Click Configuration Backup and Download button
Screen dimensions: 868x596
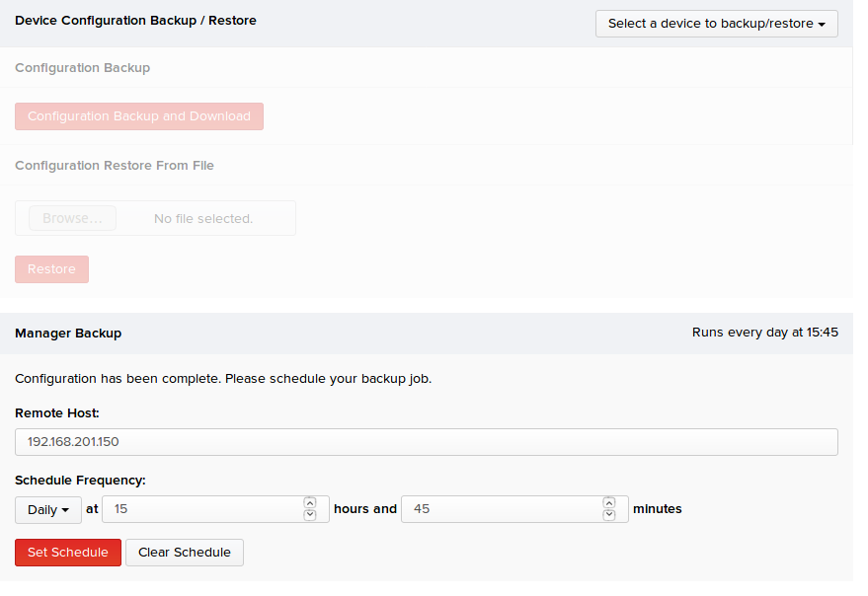139,116
